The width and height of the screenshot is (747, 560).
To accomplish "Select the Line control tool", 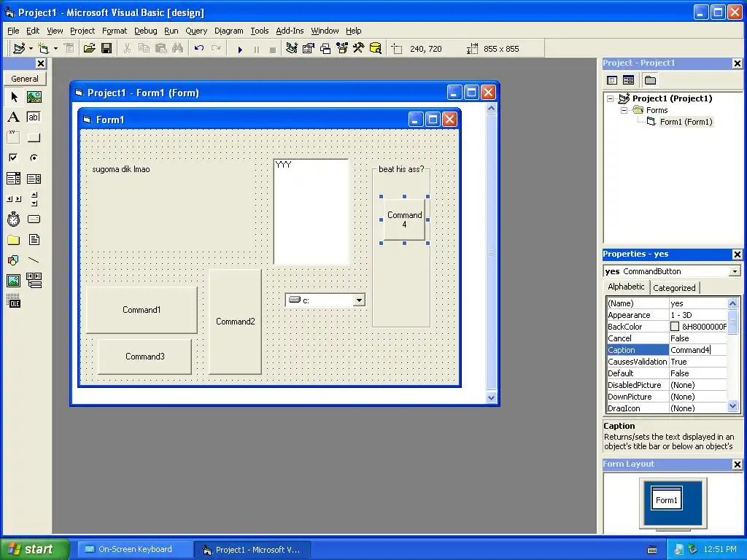I will tap(34, 260).
